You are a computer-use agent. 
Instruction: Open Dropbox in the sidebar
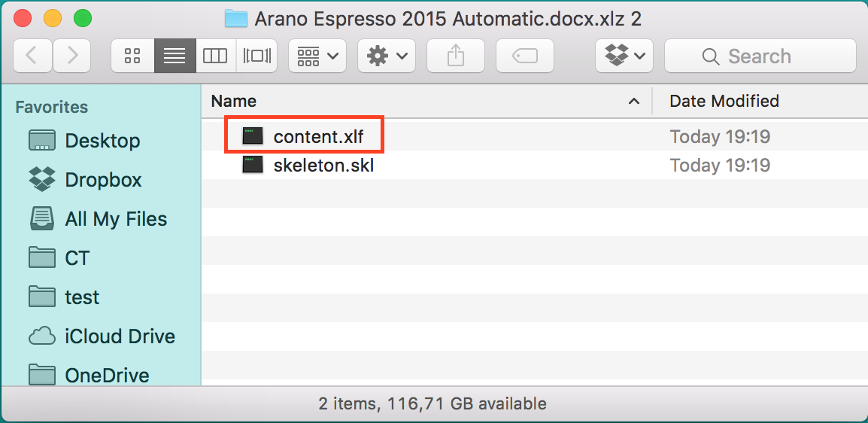click(103, 180)
